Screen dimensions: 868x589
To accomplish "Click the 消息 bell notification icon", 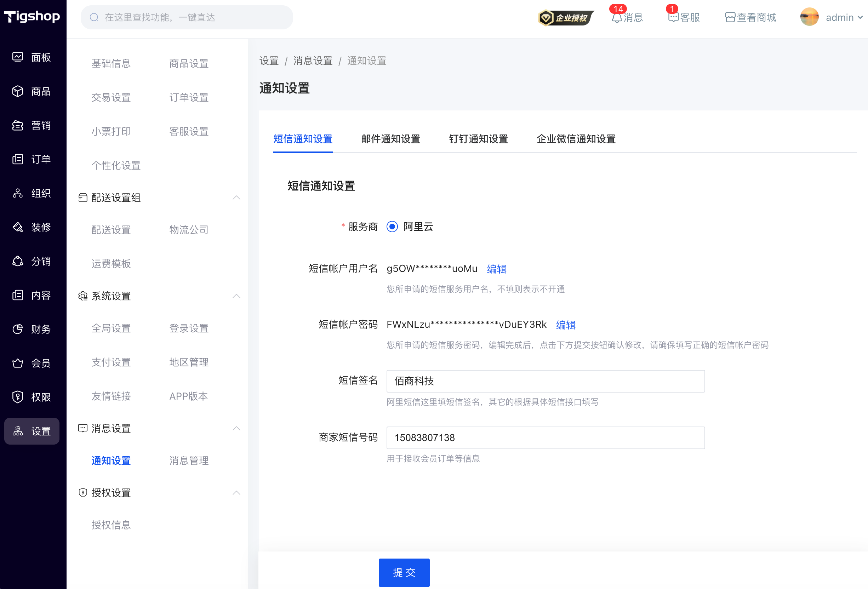I will [x=617, y=18].
